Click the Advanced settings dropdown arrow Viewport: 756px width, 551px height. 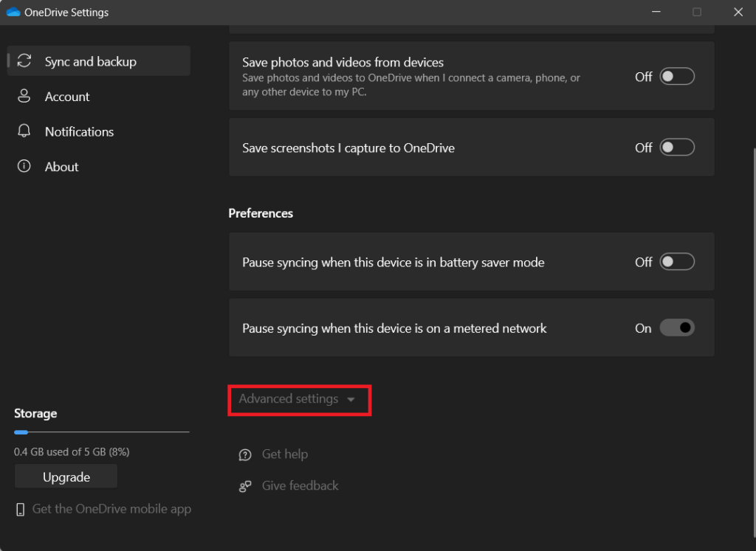point(351,400)
